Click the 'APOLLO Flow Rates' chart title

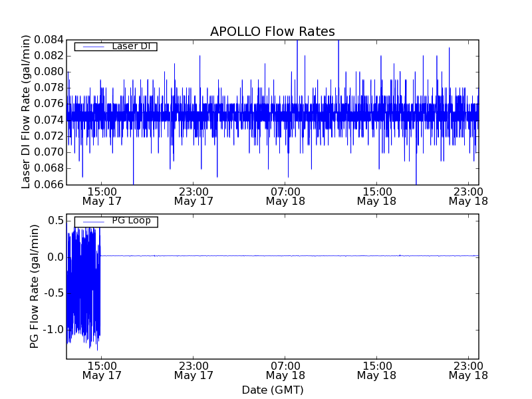272,32
